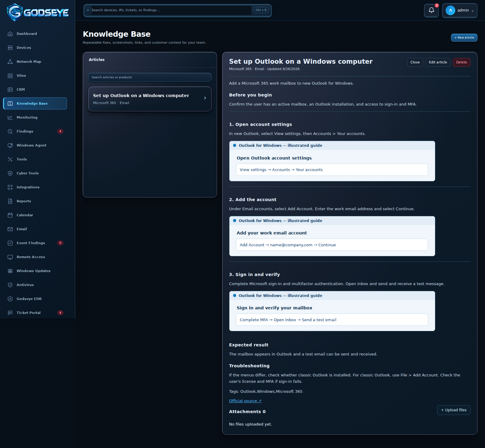This screenshot has width=485, height=448.
Task: Click the New article button
Action: point(464,38)
